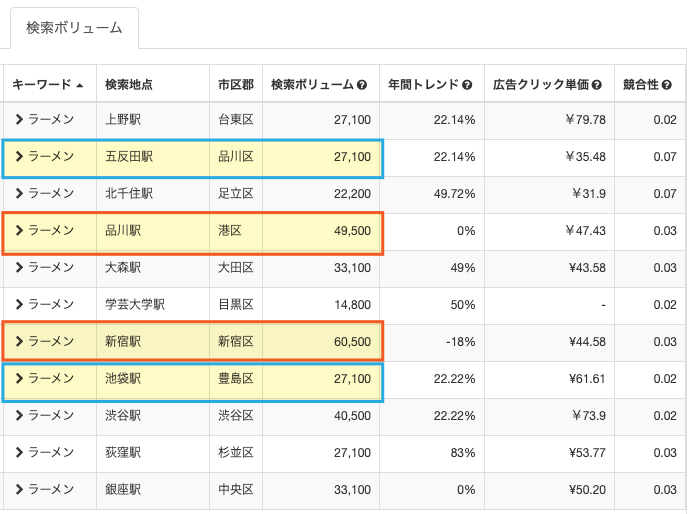Screen dimensions: 695x514
Task: Expand the 上野駅 ラーメン row
Action: coord(19,119)
